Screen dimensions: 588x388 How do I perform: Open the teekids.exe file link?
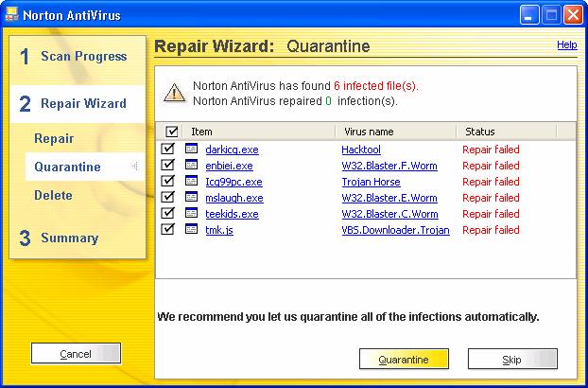(233, 214)
